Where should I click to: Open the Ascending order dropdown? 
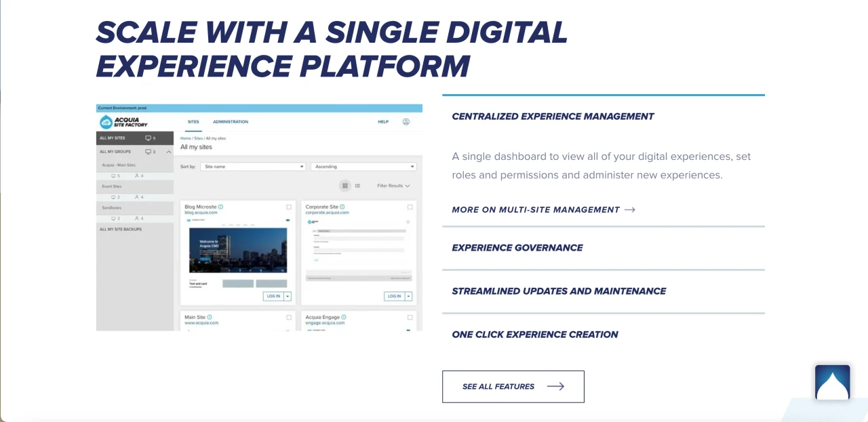[x=363, y=167]
